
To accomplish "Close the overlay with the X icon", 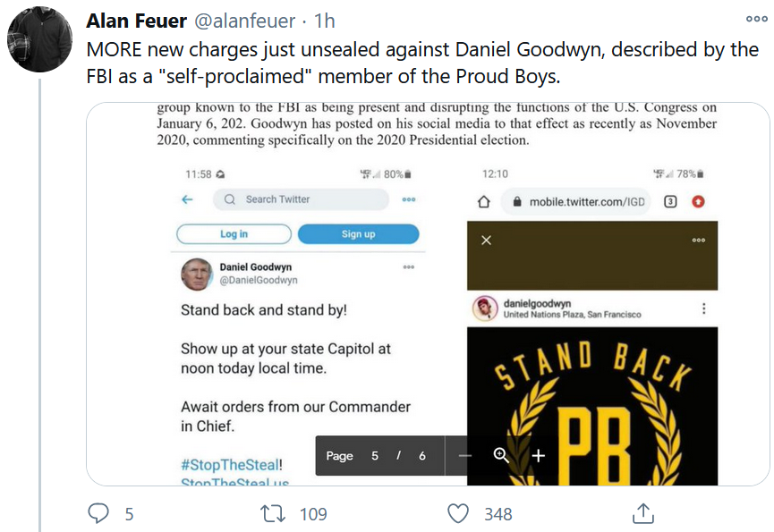I will pyautogui.click(x=486, y=241).
